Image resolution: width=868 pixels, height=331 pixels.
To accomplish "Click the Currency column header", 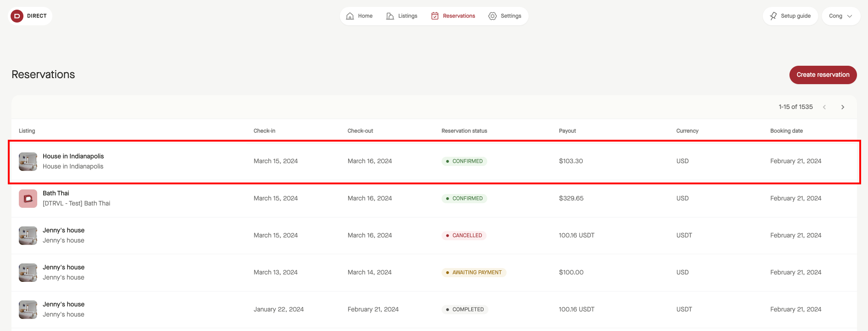I will (688, 131).
